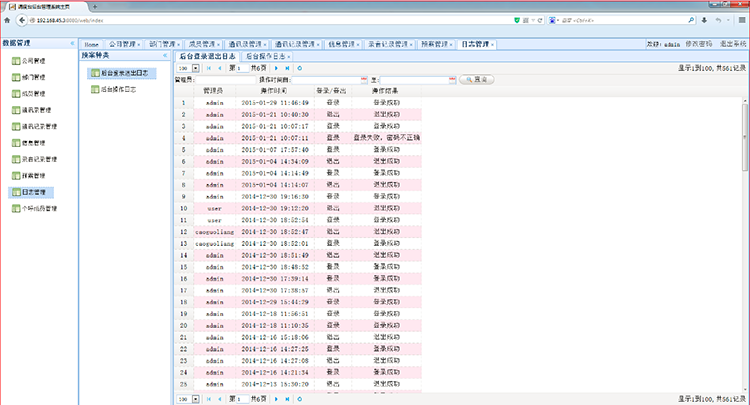Go to last page in top pager

(x=287, y=68)
